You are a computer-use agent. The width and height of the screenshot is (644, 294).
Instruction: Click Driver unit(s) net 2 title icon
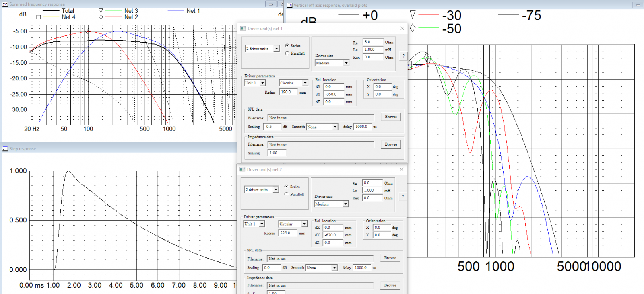pyautogui.click(x=242, y=169)
